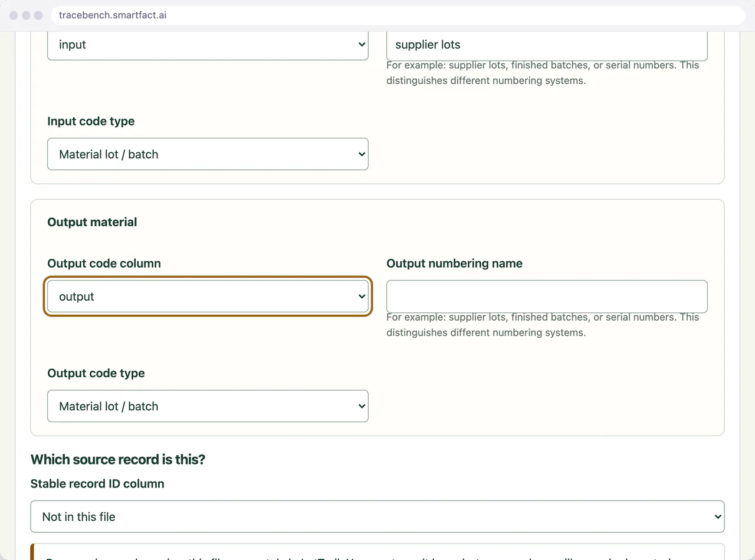
Task: Click the "Input code type" label
Action: (x=91, y=121)
